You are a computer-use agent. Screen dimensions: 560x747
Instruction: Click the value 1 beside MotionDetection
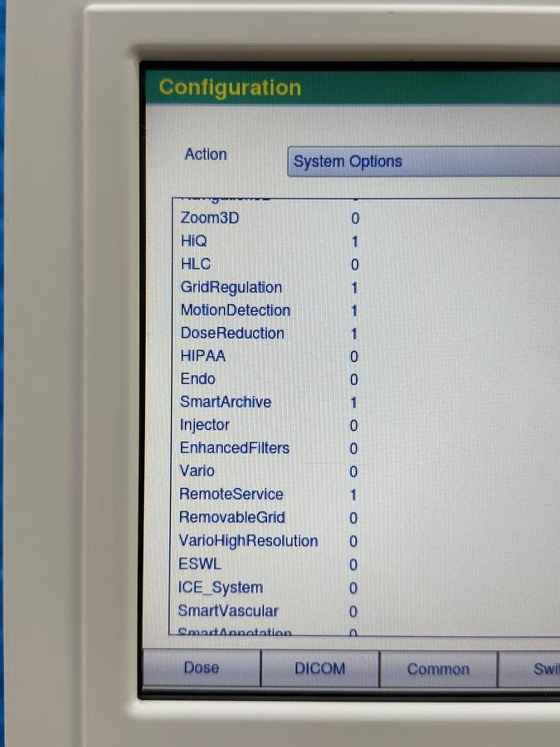coord(354,310)
